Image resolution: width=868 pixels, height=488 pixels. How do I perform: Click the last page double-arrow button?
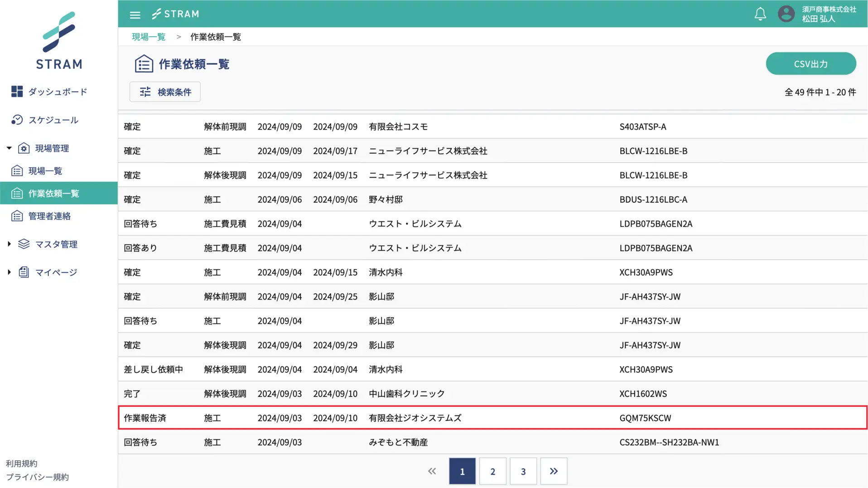point(553,471)
